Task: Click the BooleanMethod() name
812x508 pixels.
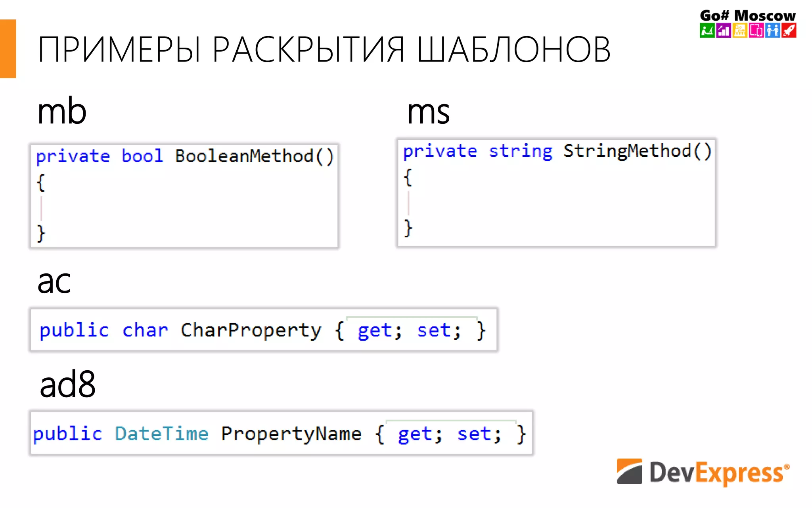Action: [255, 156]
